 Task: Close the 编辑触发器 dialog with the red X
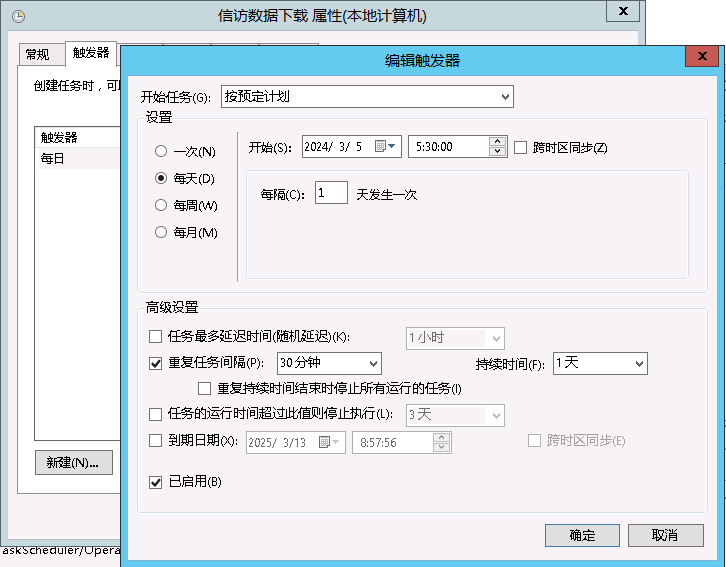(x=702, y=56)
